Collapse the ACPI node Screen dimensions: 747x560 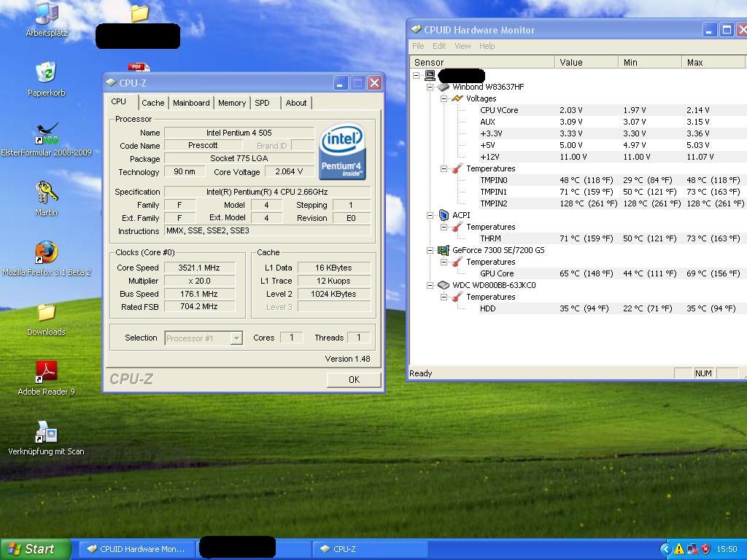point(430,215)
